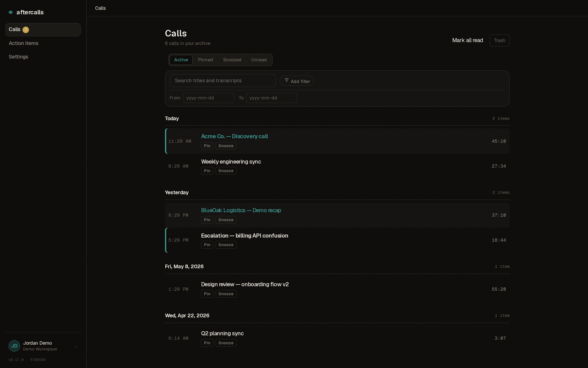The height and width of the screenshot is (368, 588).
Task: Click the 5:29 PM timestamp
Action: (178, 240)
